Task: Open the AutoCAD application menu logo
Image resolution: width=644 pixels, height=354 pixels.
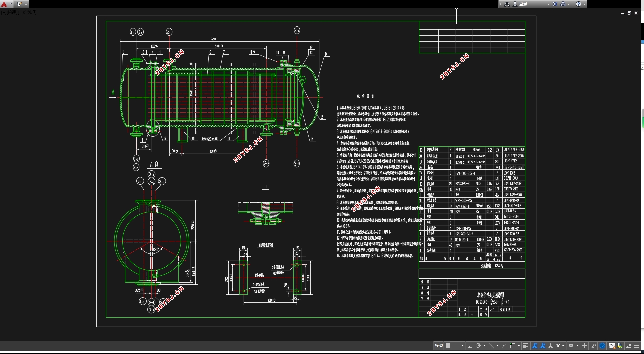Action: pyautogui.click(x=4, y=4)
